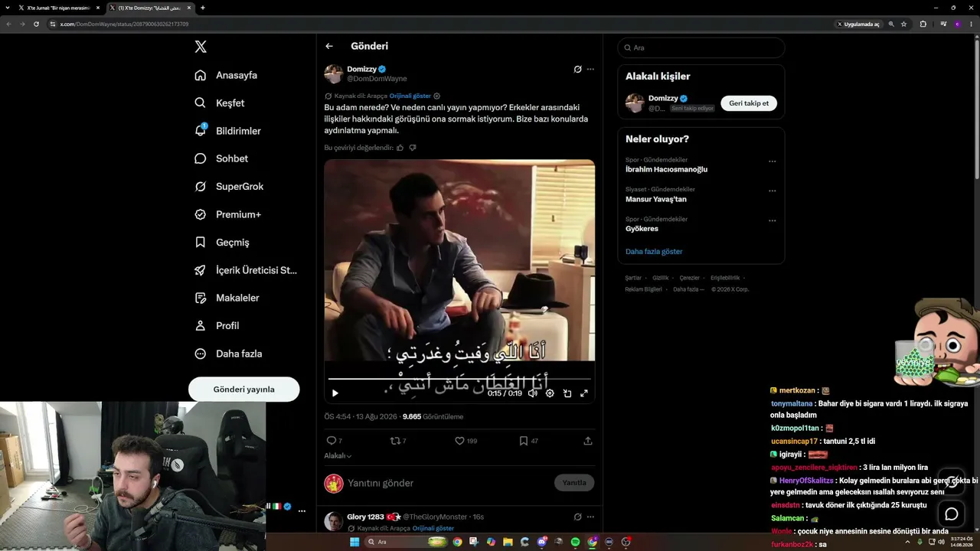
Task: Click the Ara search box on X
Action: pyautogui.click(x=701, y=47)
